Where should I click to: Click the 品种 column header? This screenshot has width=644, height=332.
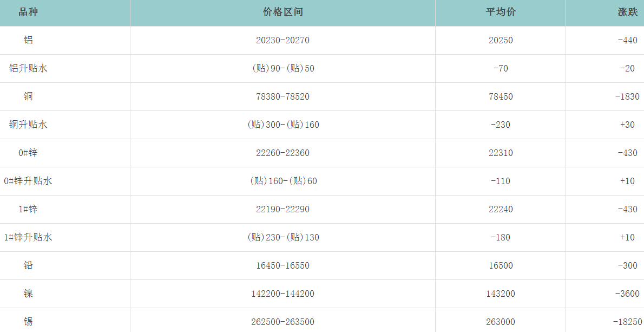pyautogui.click(x=28, y=12)
